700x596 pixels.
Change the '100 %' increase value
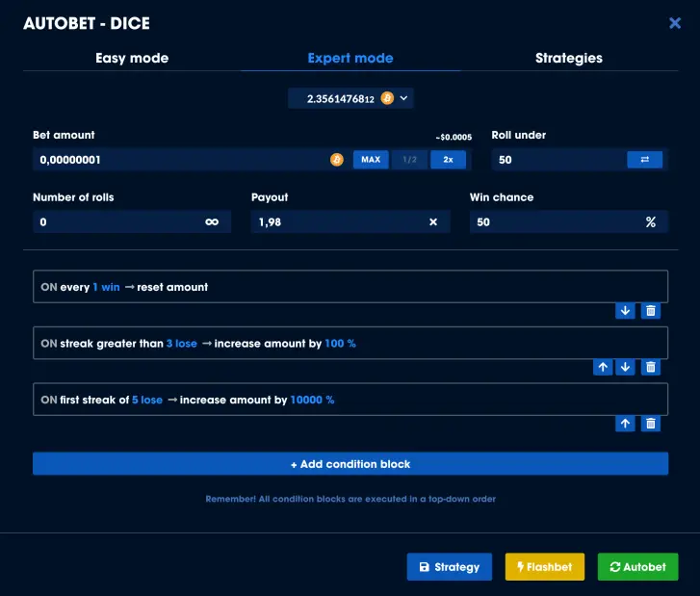coord(340,344)
